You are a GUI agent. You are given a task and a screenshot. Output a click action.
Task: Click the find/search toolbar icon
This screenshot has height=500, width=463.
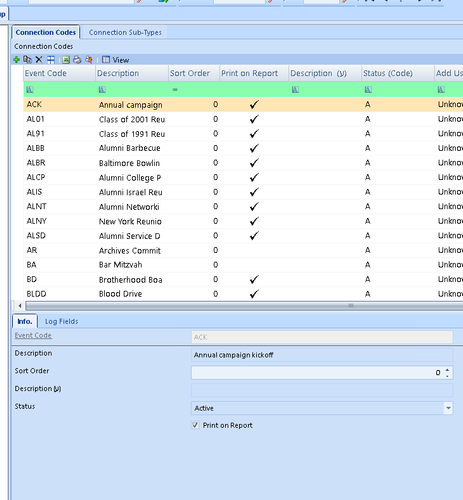tap(89, 60)
